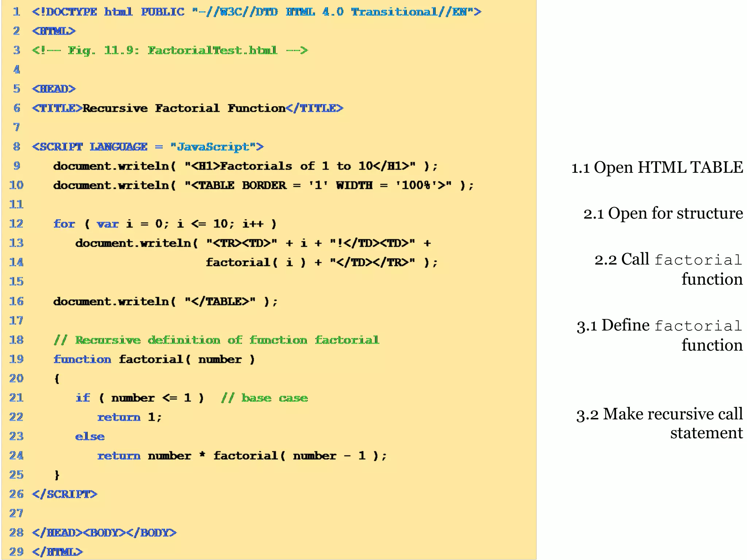747x560 pixels.
Task: Select the opening <HTML> tag on line 2
Action: (54, 31)
